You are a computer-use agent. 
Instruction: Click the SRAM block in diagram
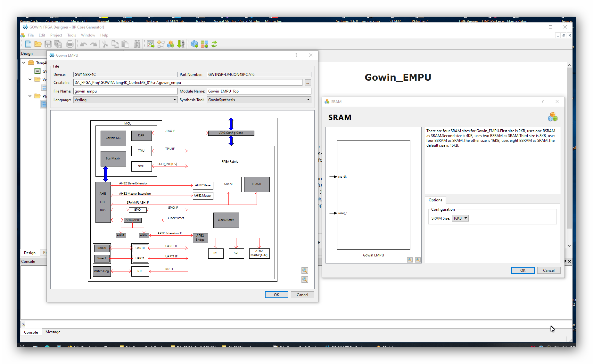click(228, 184)
